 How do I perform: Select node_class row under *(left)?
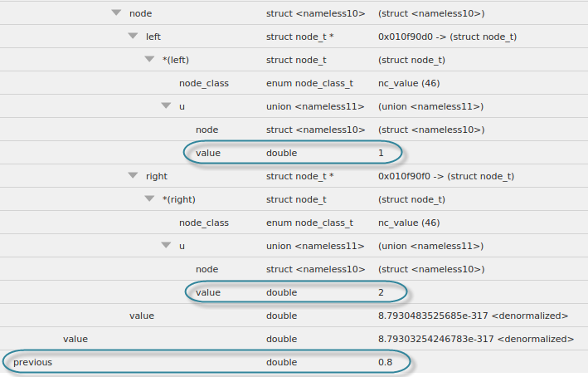click(x=203, y=83)
